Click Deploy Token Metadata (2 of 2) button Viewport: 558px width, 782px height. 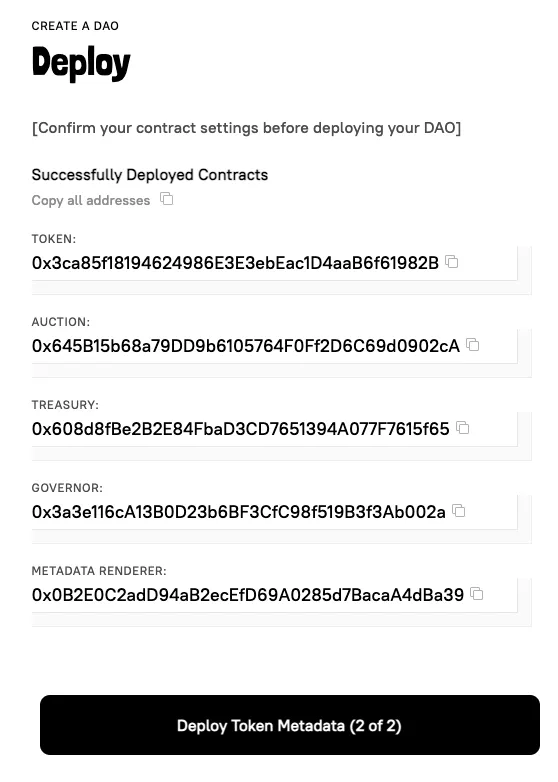tap(290, 725)
